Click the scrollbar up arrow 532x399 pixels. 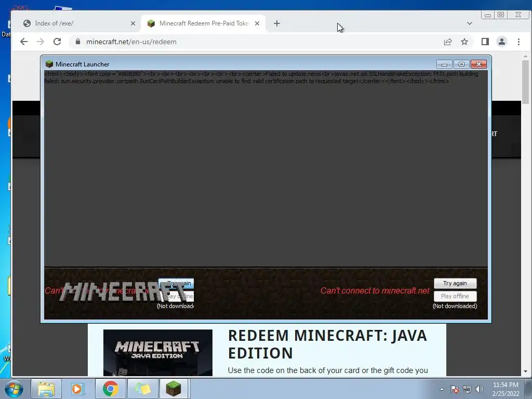pos(526,56)
